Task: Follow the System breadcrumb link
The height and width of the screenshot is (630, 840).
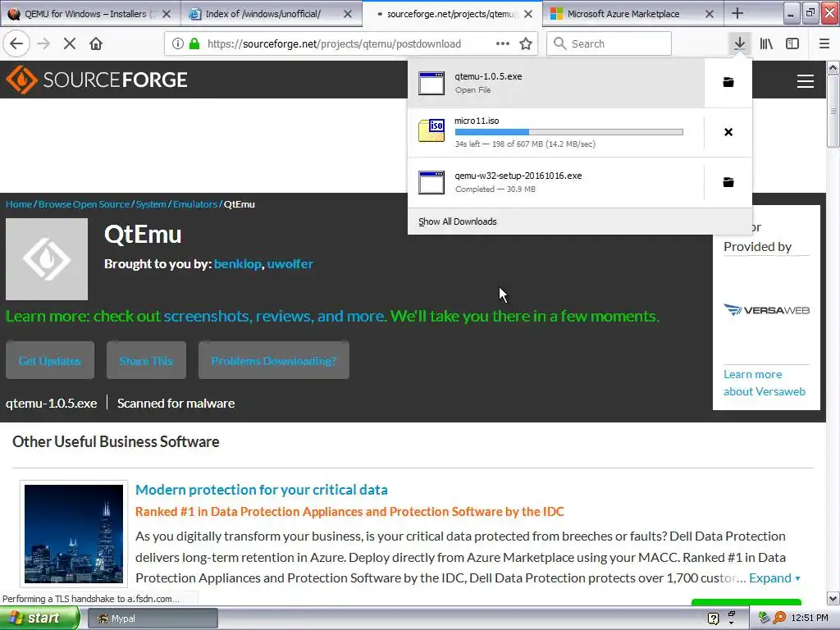Action: click(151, 204)
